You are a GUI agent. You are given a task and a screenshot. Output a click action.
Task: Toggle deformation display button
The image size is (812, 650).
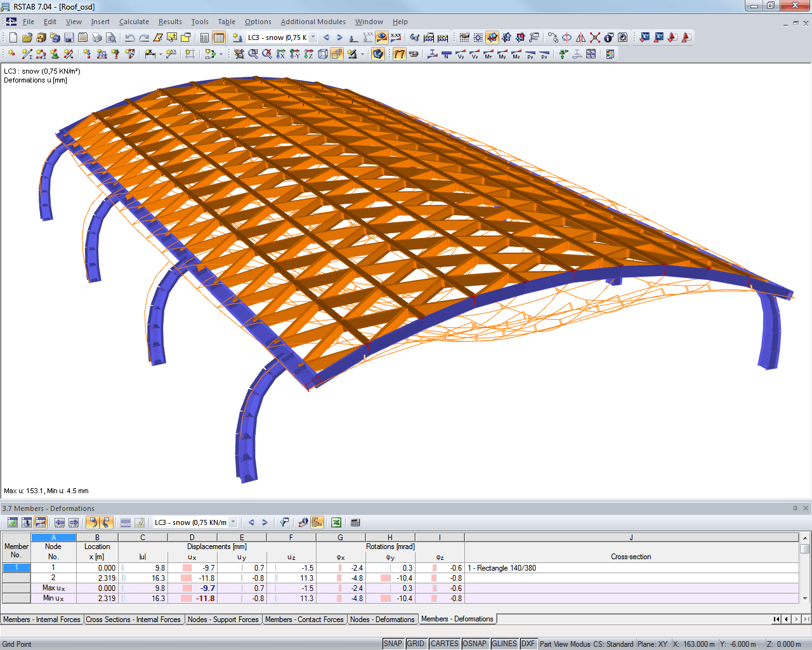[399, 54]
